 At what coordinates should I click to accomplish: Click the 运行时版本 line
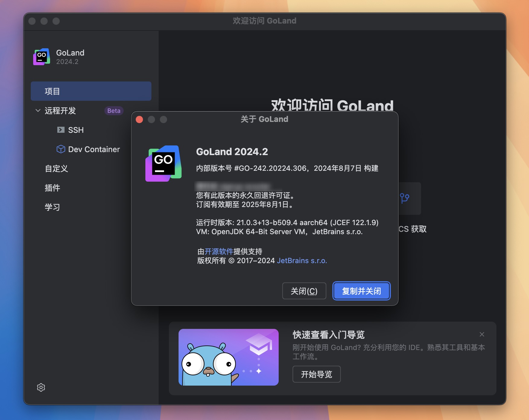point(287,223)
